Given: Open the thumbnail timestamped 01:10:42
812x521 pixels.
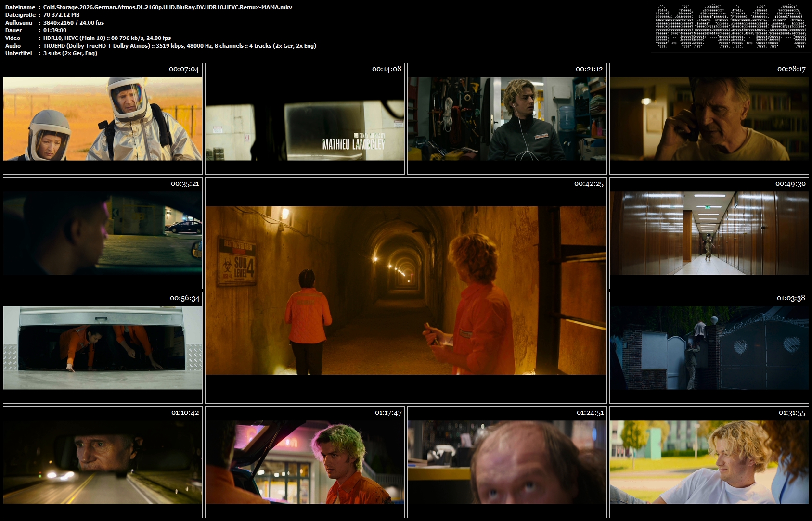Looking at the screenshot, I should click(x=103, y=462).
